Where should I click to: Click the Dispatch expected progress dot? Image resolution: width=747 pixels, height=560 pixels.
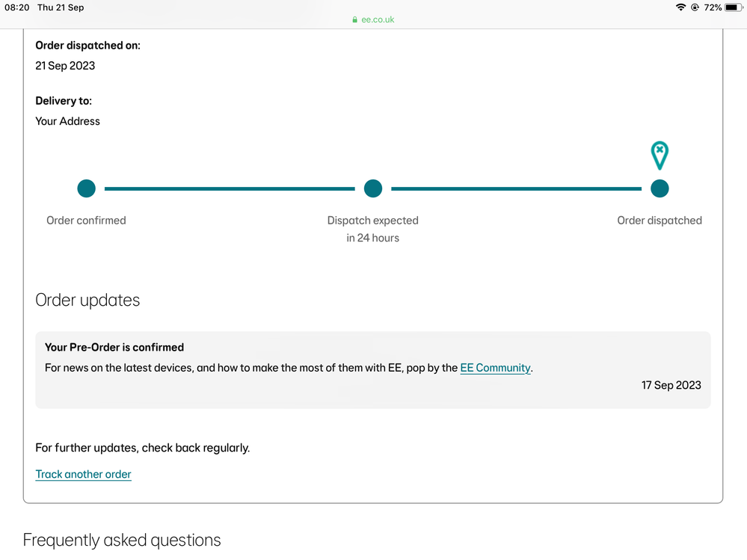[x=373, y=189]
